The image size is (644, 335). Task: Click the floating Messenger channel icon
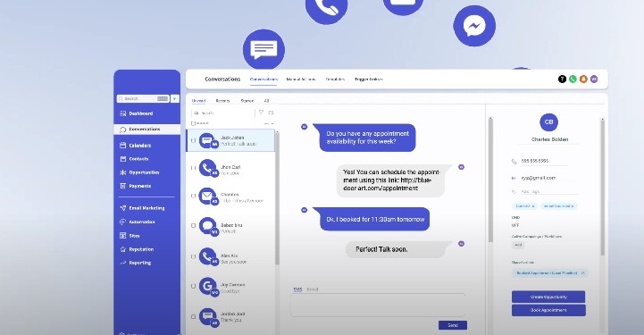tap(474, 26)
